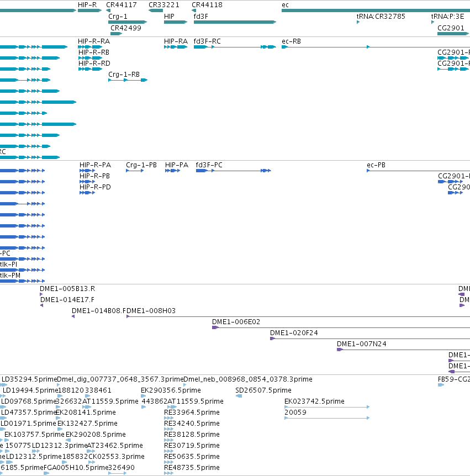Click the HIP-RA transcript
This screenshot has width=470, height=476.
point(176,47)
